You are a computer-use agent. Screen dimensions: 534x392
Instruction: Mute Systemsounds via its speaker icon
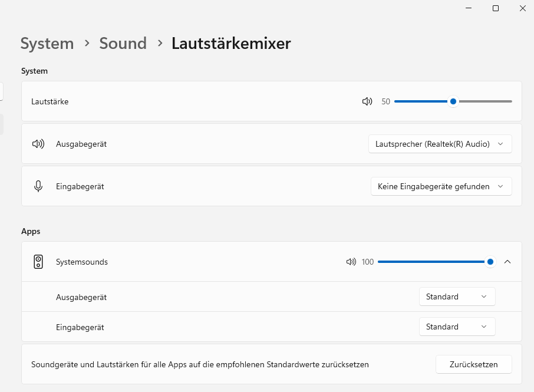tap(351, 262)
